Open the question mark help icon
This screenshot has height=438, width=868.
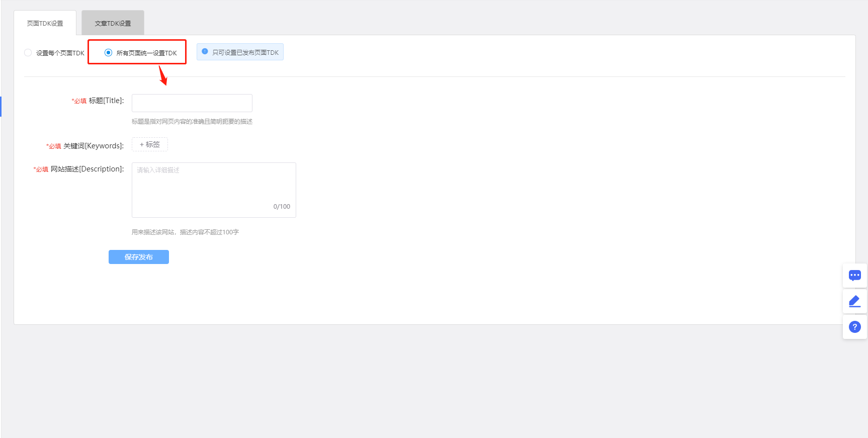click(x=854, y=327)
